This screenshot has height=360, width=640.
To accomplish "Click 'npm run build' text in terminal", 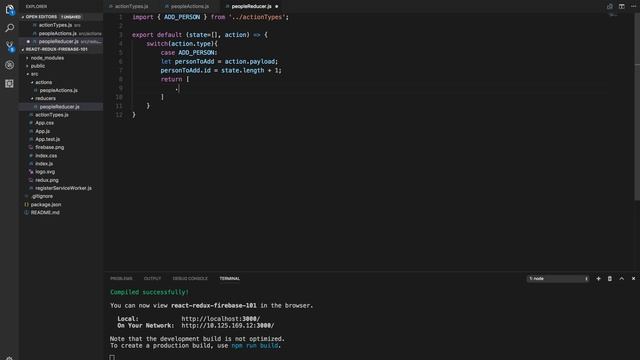I will coord(255,346).
